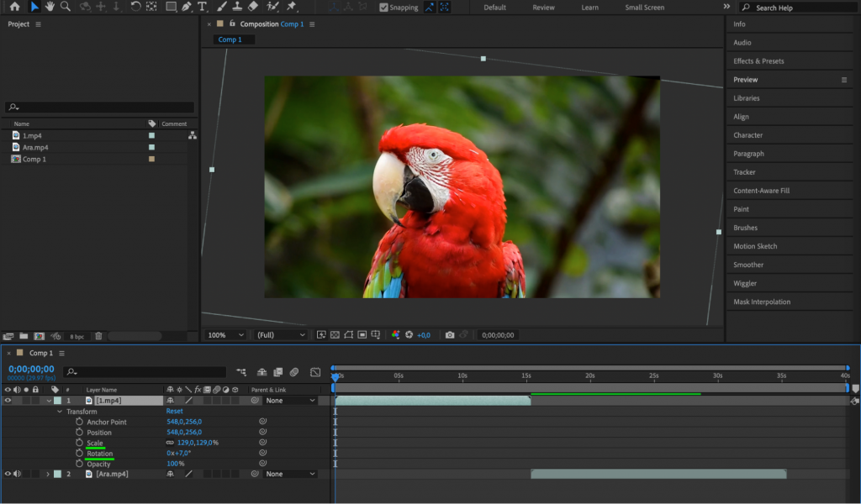Viewport: 861px width, 504px height.
Task: Select the Zoom tool in toolbar
Action: [65, 7]
